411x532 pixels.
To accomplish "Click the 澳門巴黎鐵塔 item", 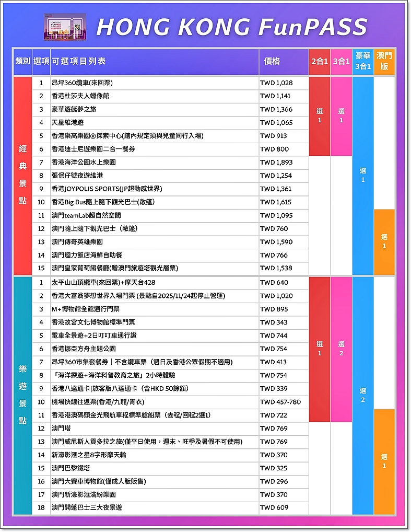I will (71, 468).
